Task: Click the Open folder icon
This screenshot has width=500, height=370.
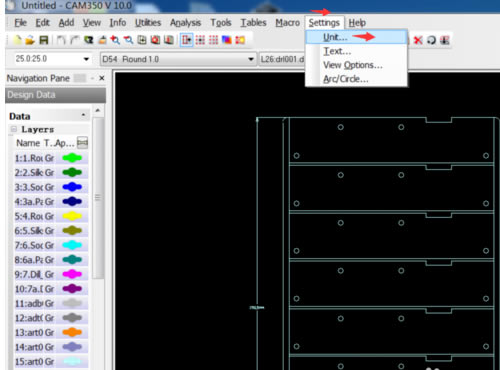Action: (x=30, y=40)
